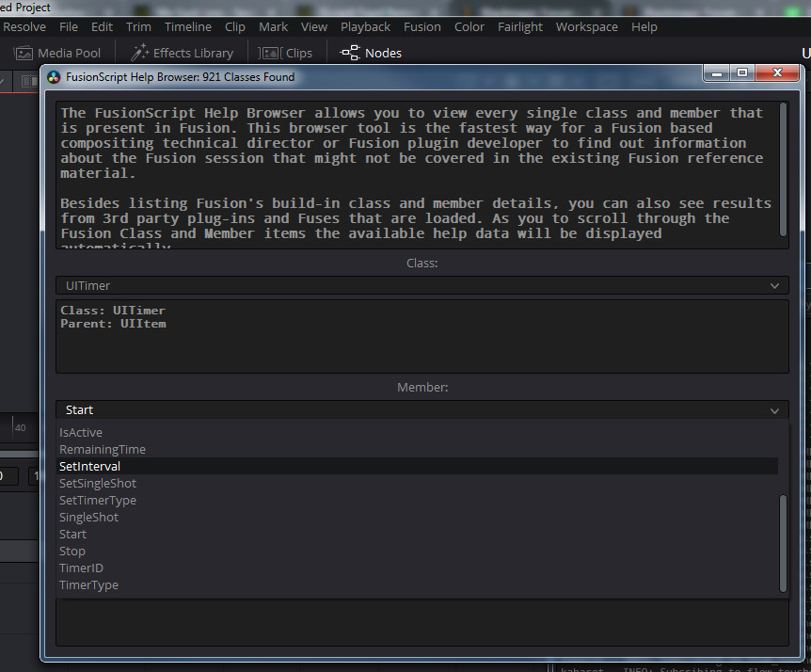Open the Timeline menu

point(188,27)
